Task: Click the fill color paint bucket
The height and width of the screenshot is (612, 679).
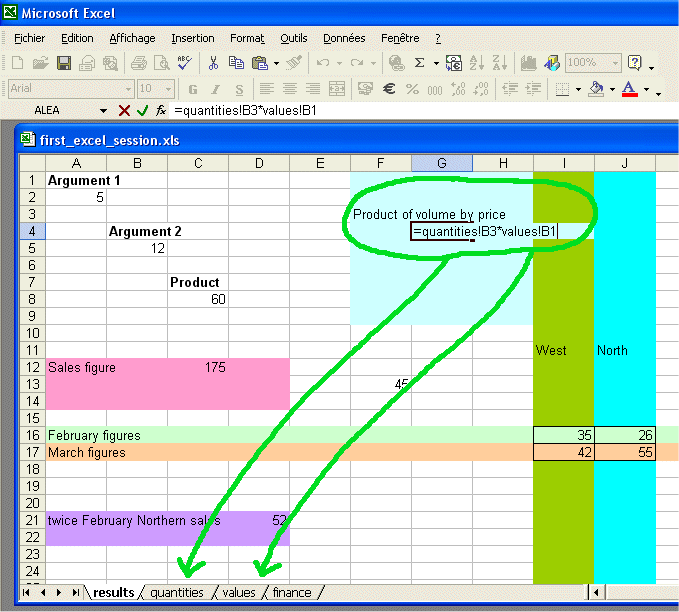Action: [x=596, y=89]
